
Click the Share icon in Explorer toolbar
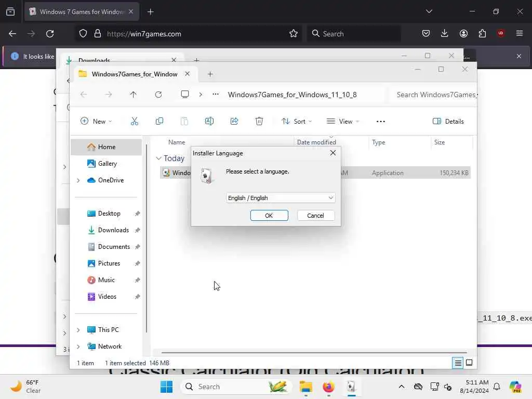pyautogui.click(x=234, y=121)
